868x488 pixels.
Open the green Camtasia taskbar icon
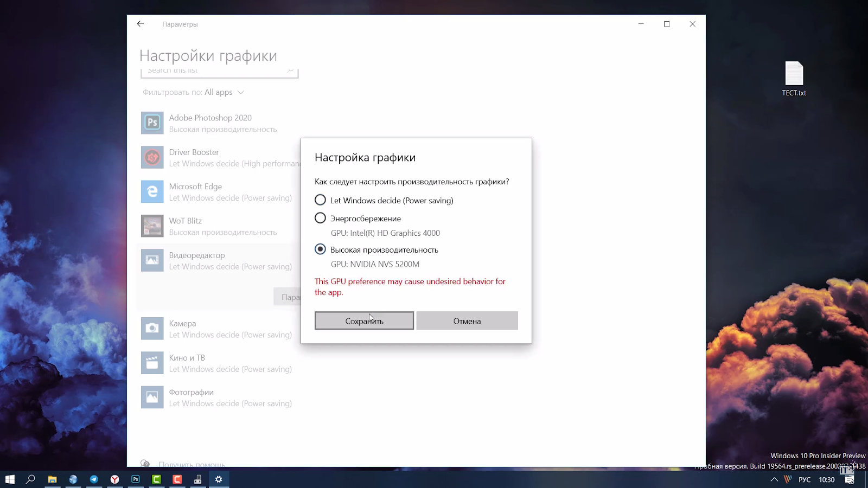click(x=156, y=479)
